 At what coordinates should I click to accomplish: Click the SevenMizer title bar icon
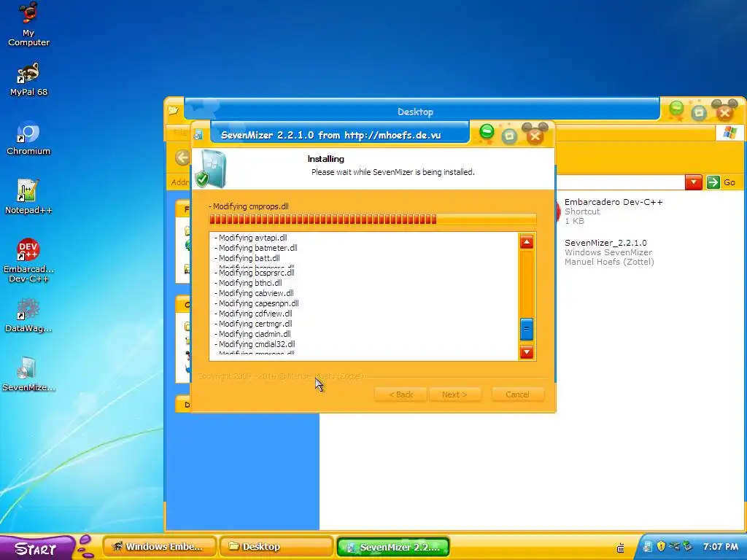198,135
